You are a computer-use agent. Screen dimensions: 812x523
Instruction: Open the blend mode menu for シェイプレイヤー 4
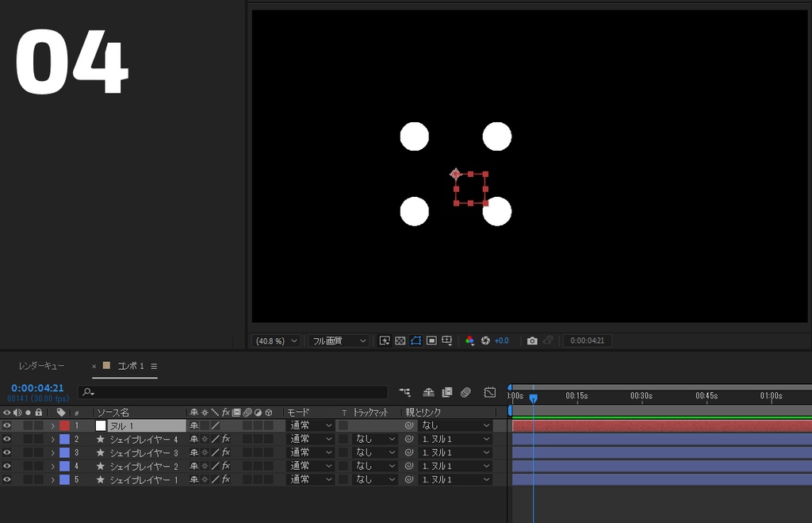pos(309,439)
